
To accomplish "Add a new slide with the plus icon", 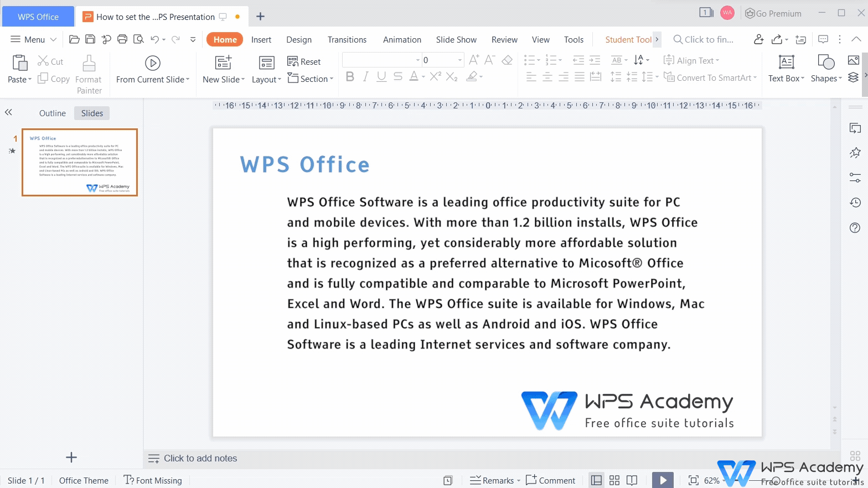I will pyautogui.click(x=71, y=458).
